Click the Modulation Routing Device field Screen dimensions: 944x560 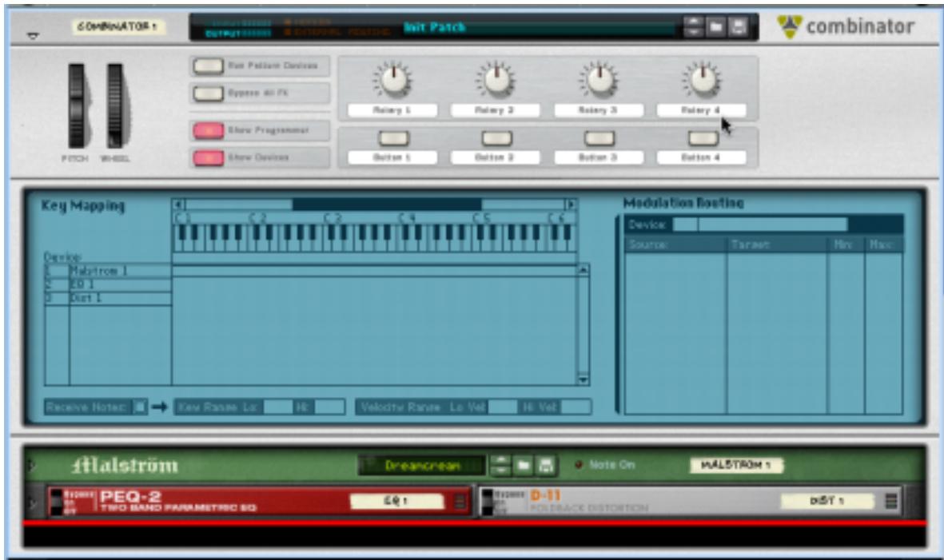coord(760,225)
